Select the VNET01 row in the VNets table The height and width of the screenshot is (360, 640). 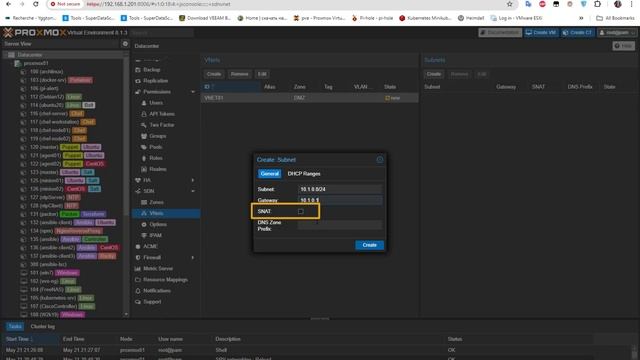pyautogui.click(x=311, y=98)
